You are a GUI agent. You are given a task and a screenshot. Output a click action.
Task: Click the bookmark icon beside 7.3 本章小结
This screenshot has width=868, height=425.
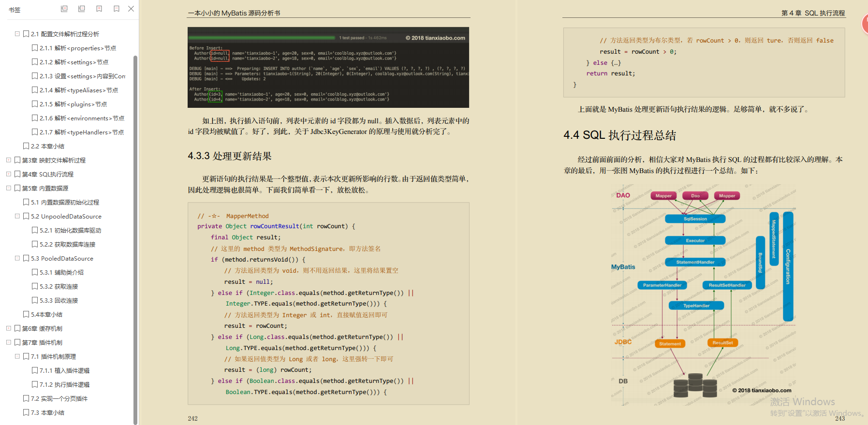click(26, 412)
